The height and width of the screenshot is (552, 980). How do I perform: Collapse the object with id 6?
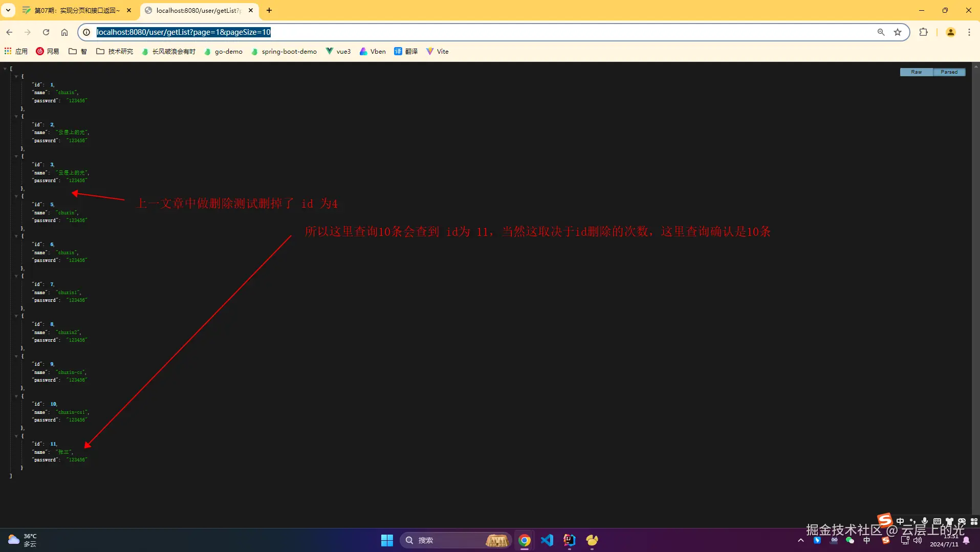pos(16,236)
